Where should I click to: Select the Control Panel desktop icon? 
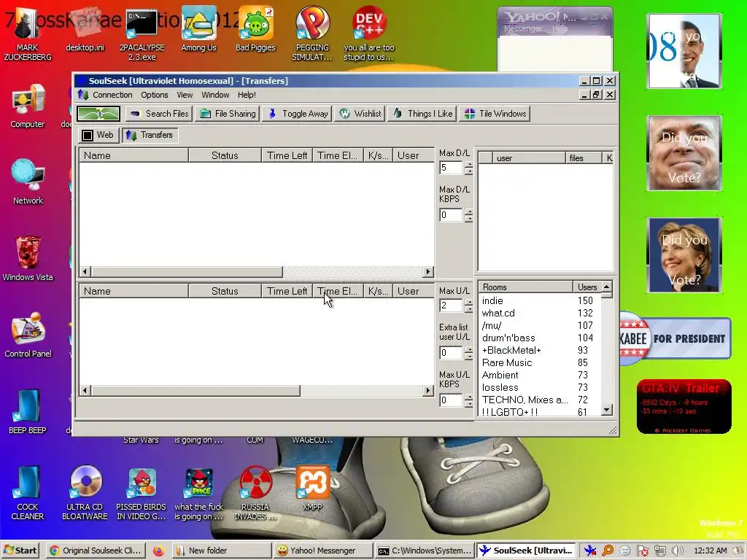pyautogui.click(x=28, y=335)
